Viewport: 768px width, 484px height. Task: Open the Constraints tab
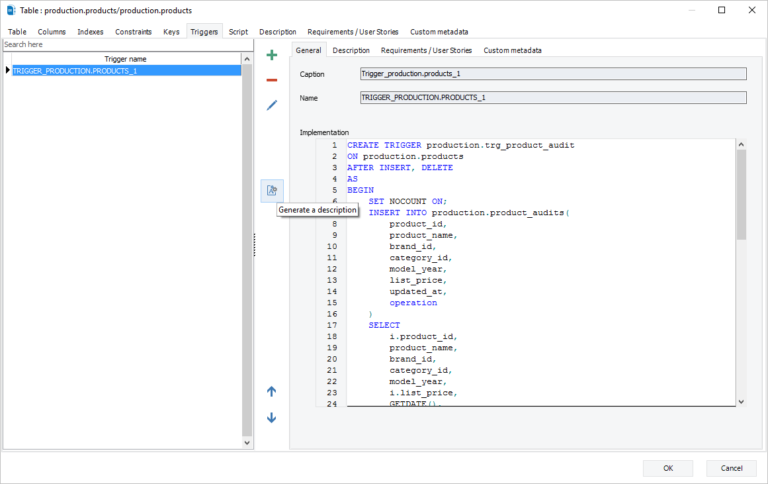133,32
